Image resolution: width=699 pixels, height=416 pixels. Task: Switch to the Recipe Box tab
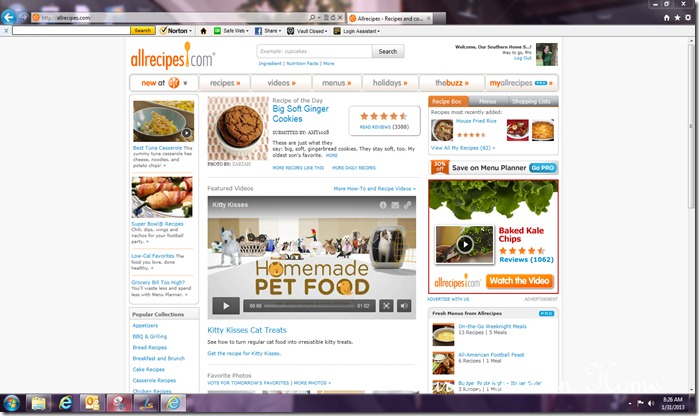(x=447, y=101)
